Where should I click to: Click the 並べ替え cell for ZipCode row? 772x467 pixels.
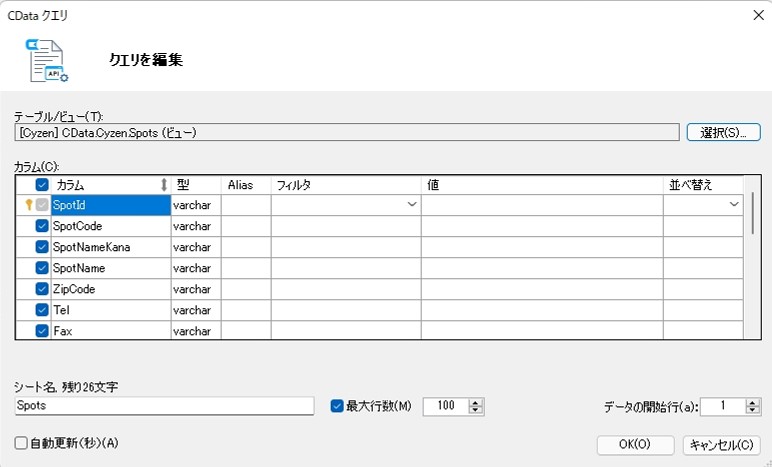coord(703,289)
